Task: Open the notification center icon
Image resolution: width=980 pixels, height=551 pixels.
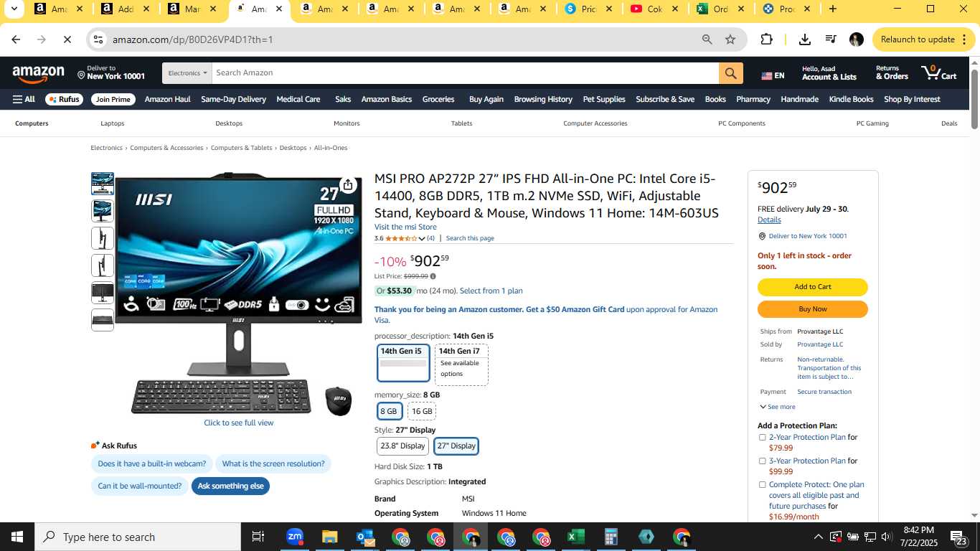Action: pyautogui.click(x=961, y=537)
